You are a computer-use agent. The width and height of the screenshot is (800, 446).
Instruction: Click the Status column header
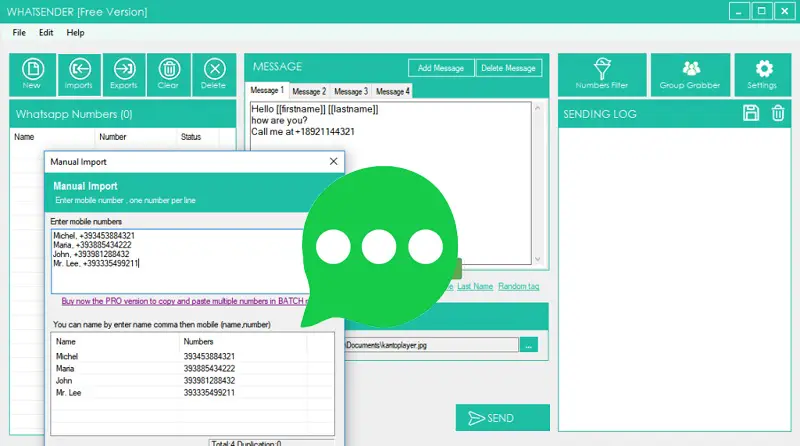[x=191, y=137]
